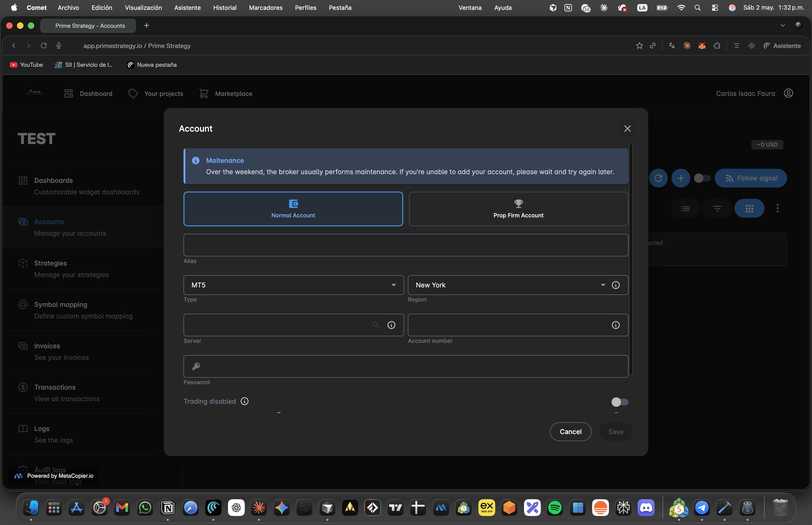Open the Dashboard nav item

(88, 93)
